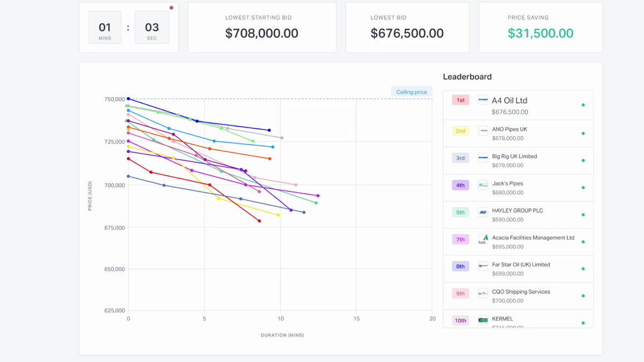644x362 pixels.
Task: Click the Far Star Oil logo icon
Action: (x=483, y=266)
